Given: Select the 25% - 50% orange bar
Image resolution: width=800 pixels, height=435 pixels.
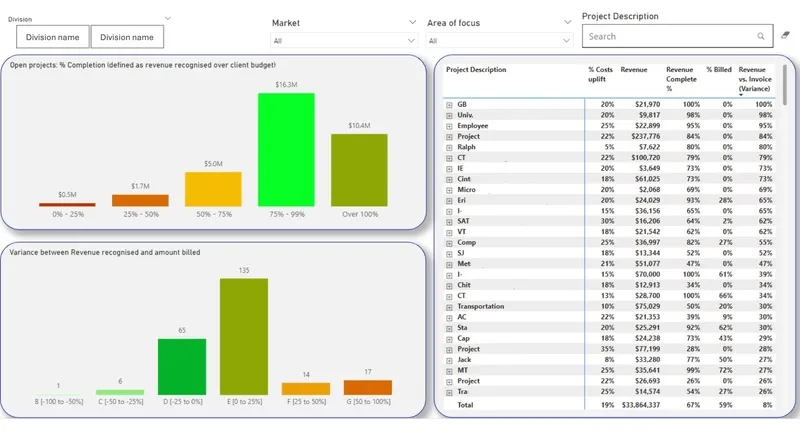Looking at the screenshot, I should point(140,200).
